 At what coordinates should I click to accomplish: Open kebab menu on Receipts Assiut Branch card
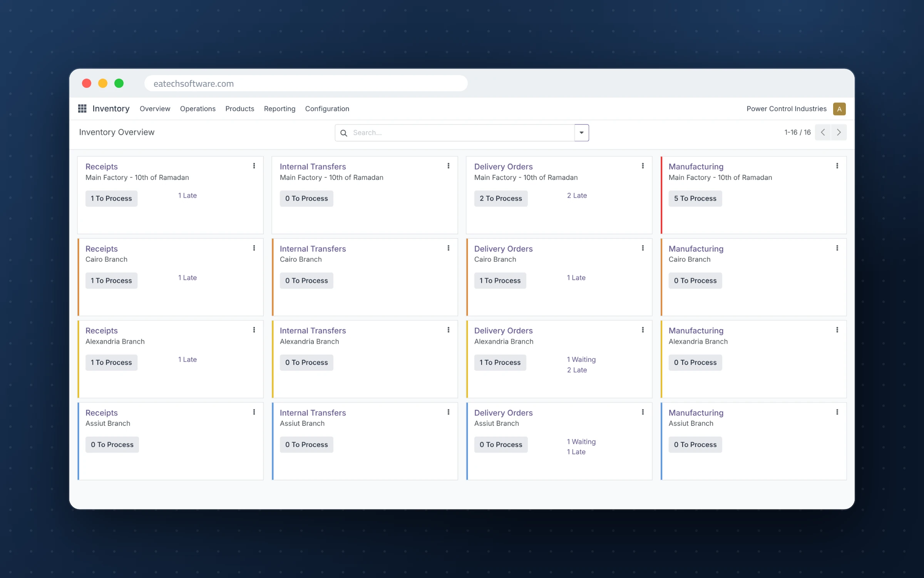pyautogui.click(x=254, y=412)
